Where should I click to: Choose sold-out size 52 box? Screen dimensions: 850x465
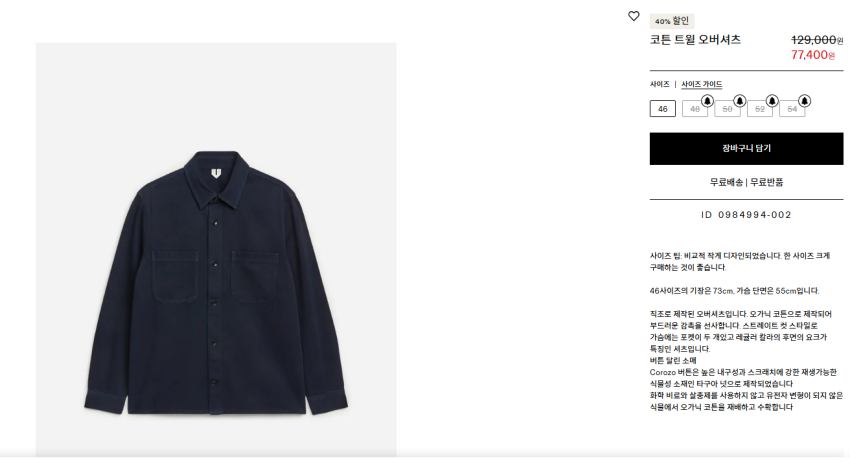[x=759, y=109]
